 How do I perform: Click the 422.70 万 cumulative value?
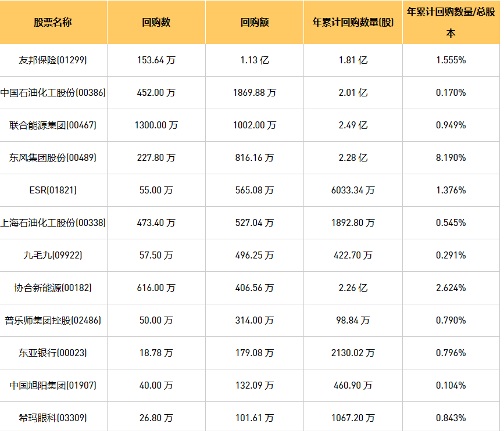353,255
